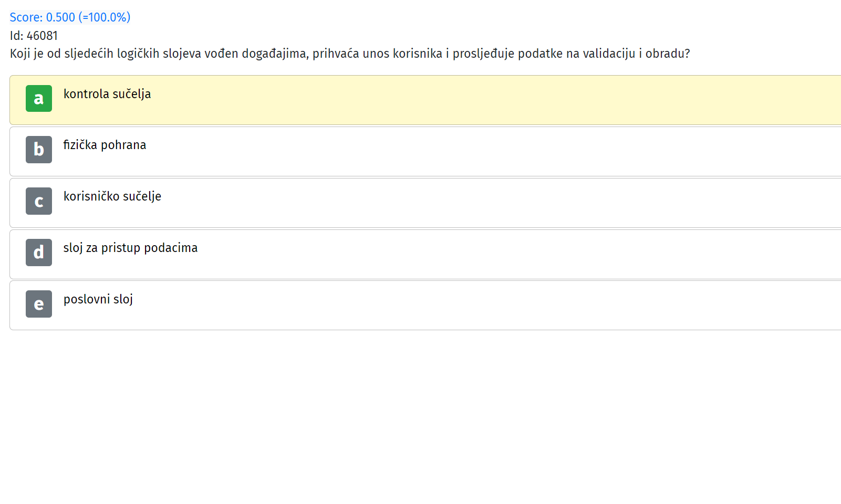Screen dimensions: 841x504
Task: Click the 'Id: 46081' label
Action: pos(34,36)
